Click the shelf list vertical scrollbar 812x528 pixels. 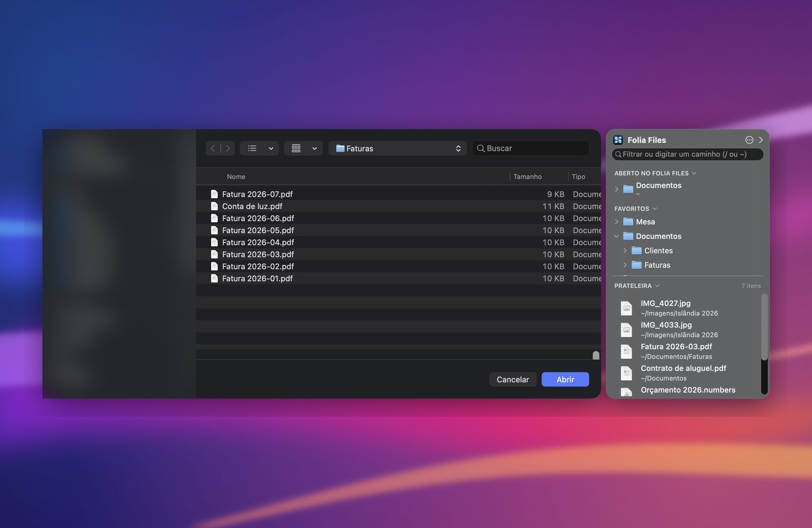click(764, 327)
